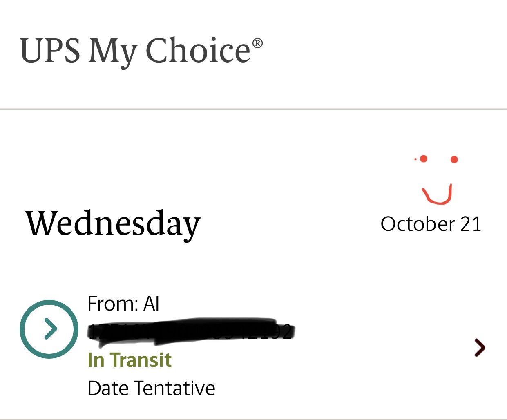Tap the registered trademark symbol
This screenshot has height=420, width=507.
point(257,43)
